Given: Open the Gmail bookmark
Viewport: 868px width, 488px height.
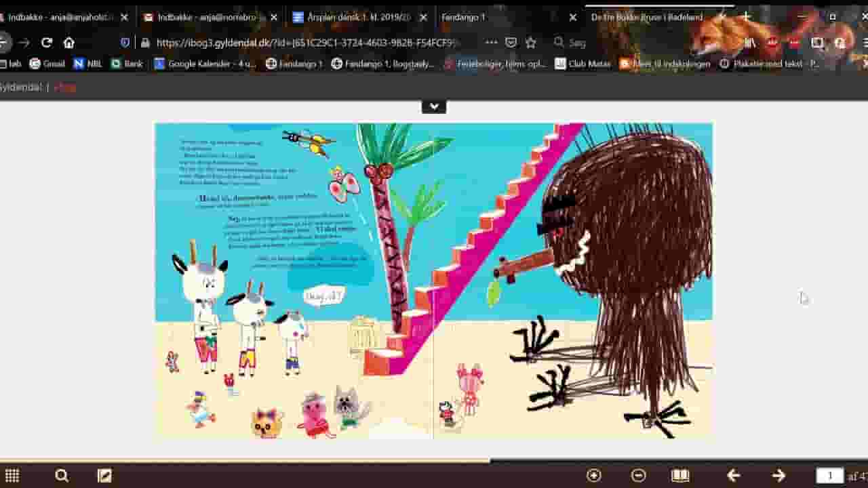Looking at the screenshot, I should pos(47,64).
